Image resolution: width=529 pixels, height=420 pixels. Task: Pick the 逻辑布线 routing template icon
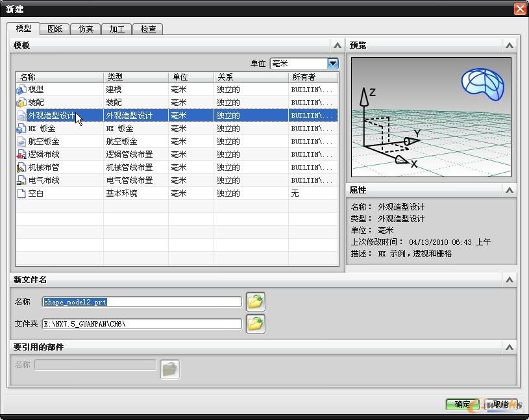(21, 154)
